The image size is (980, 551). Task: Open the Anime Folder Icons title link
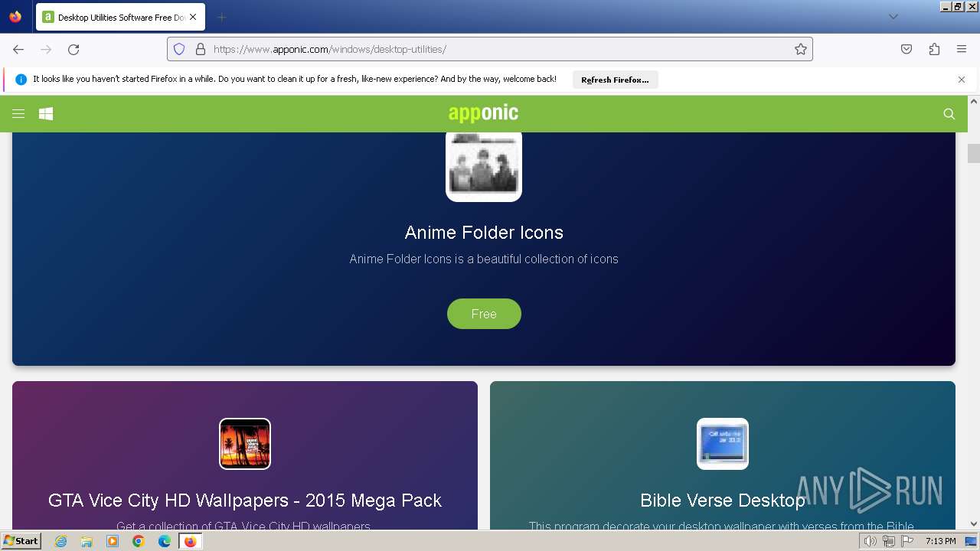484,233
